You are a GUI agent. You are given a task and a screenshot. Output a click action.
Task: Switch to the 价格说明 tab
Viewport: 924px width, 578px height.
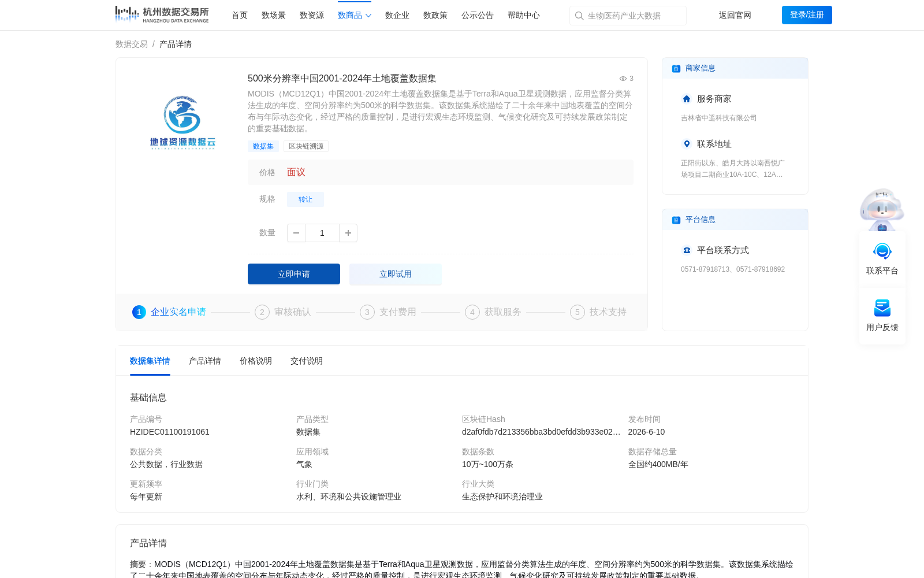pyautogui.click(x=256, y=361)
